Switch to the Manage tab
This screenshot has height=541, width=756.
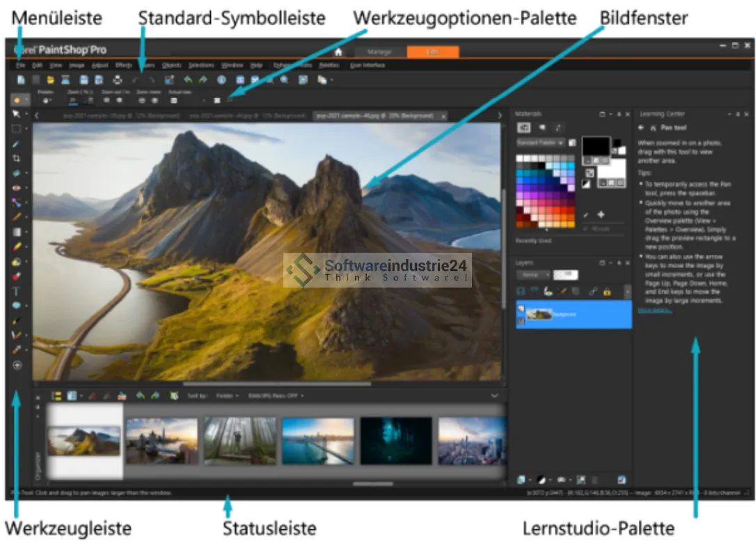click(x=380, y=52)
